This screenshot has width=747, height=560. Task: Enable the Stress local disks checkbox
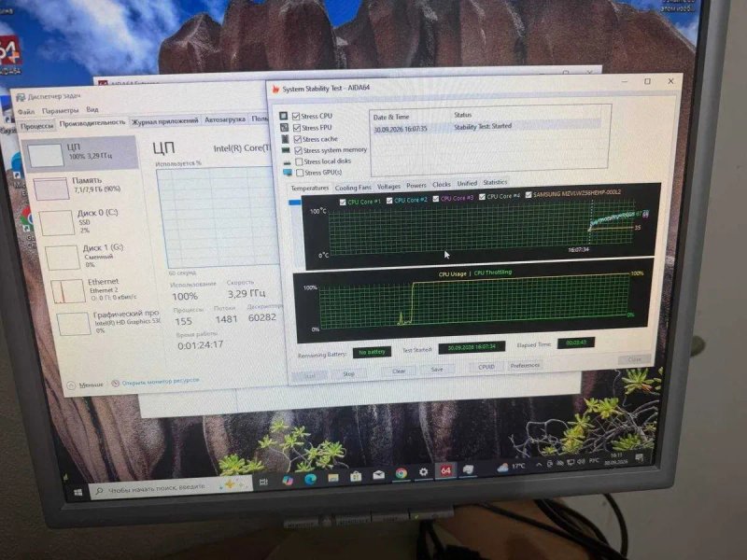click(x=299, y=161)
